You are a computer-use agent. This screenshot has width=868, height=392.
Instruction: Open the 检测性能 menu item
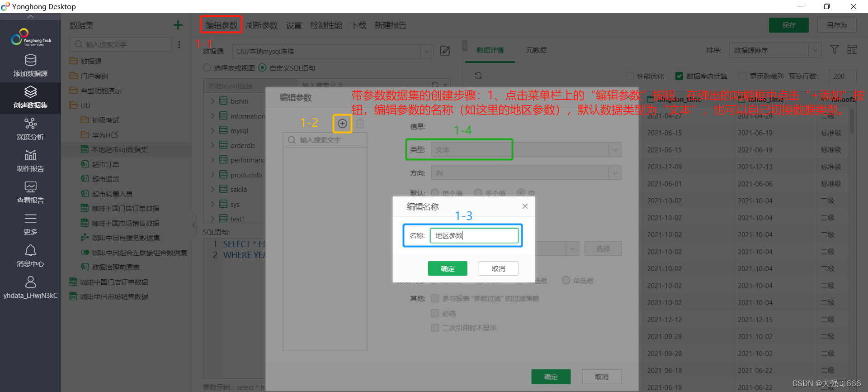coord(326,25)
